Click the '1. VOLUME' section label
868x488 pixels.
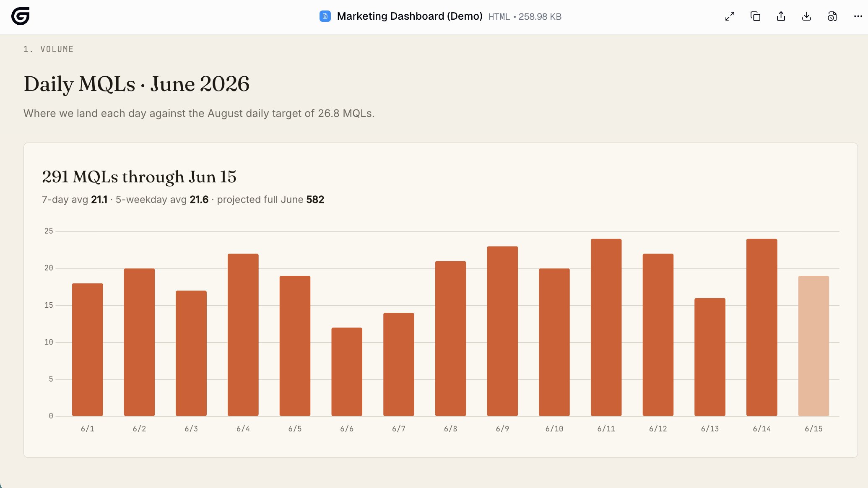[x=49, y=49]
